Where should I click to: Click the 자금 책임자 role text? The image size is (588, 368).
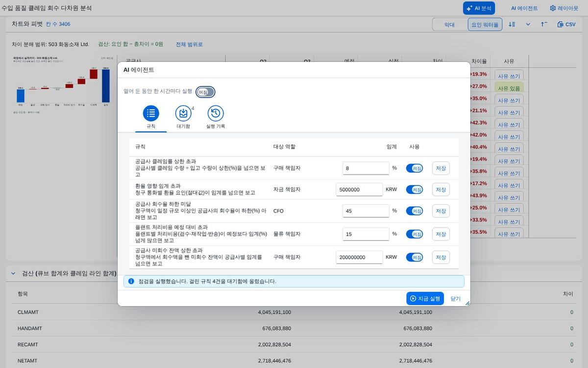coord(287,189)
